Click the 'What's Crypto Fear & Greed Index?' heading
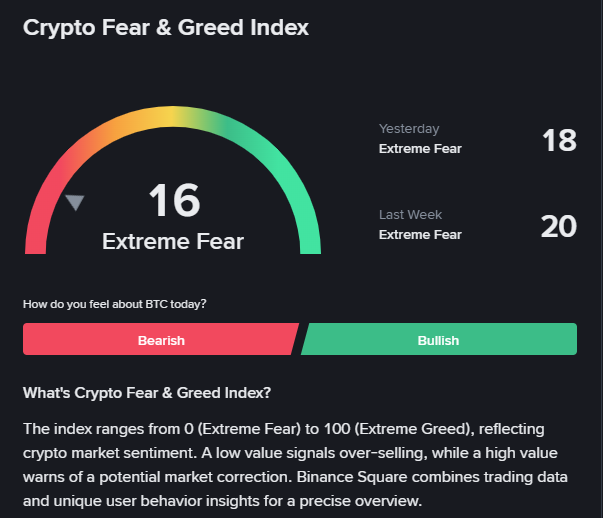 pos(147,393)
